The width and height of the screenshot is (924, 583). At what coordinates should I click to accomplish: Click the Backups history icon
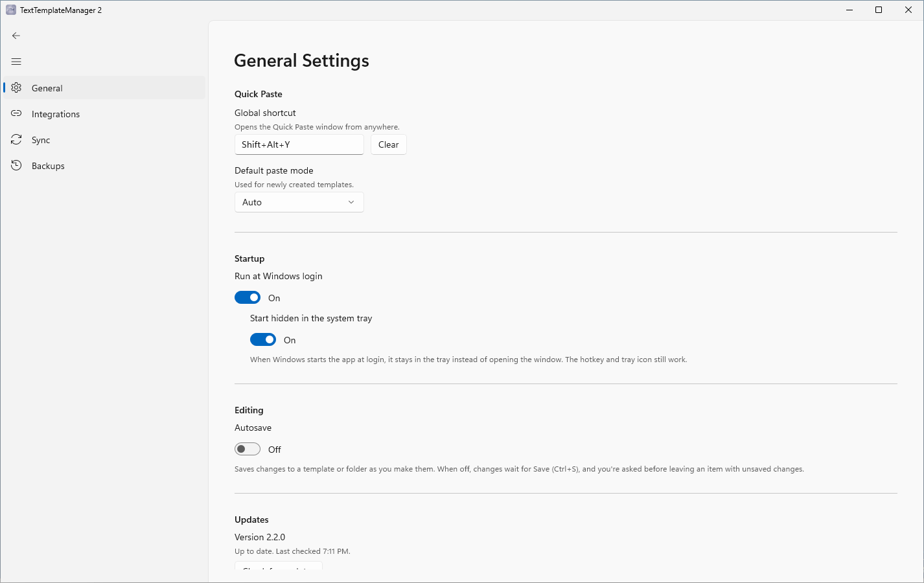pos(16,165)
